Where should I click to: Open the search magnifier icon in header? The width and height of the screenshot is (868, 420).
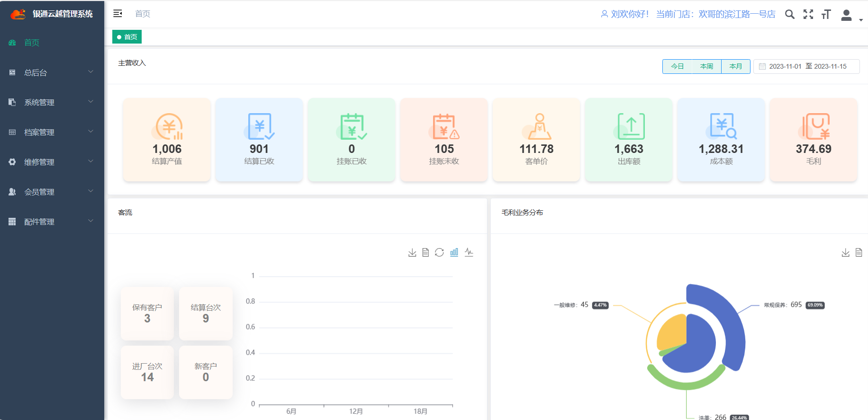(x=789, y=14)
